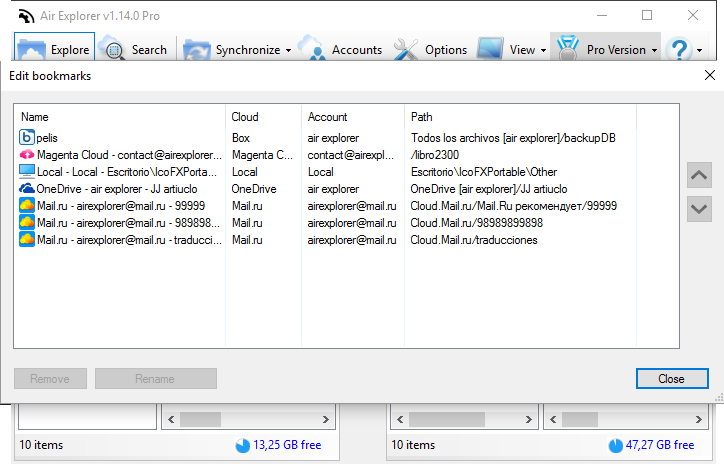Click the Local computer bookmark icon
This screenshot has width=724, height=464.
(x=27, y=172)
